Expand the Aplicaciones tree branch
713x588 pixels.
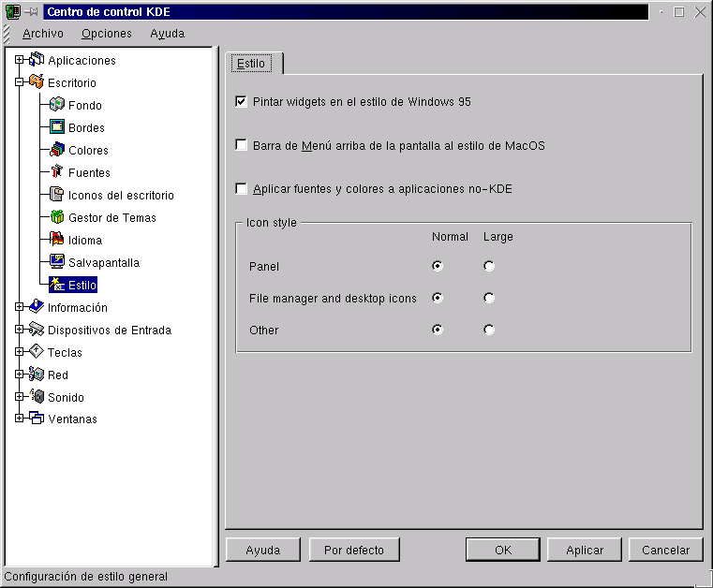pos(20,60)
